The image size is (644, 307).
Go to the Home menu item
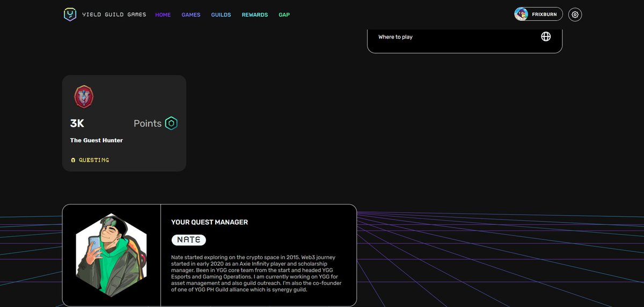point(163,14)
